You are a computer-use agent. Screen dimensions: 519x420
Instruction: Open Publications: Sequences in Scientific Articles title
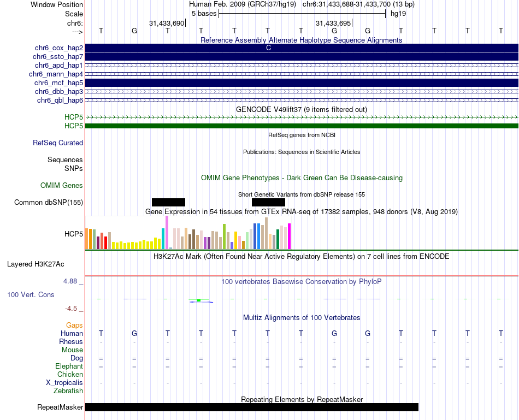(302, 152)
